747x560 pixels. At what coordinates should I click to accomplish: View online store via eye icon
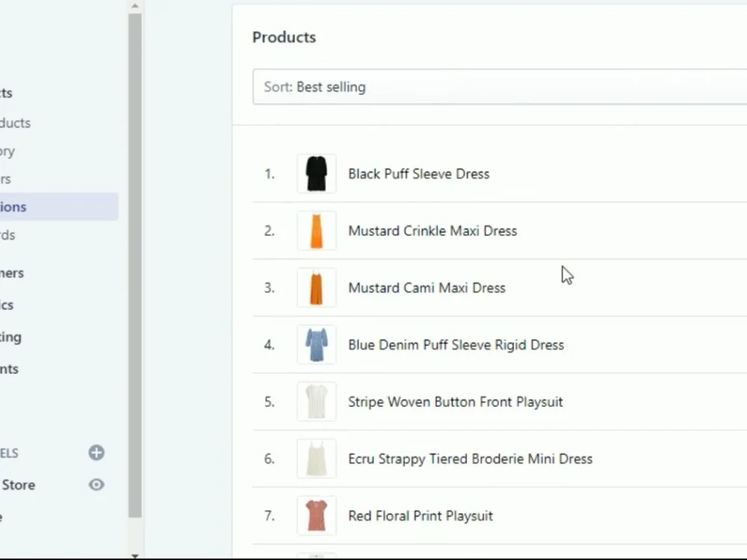click(x=96, y=485)
